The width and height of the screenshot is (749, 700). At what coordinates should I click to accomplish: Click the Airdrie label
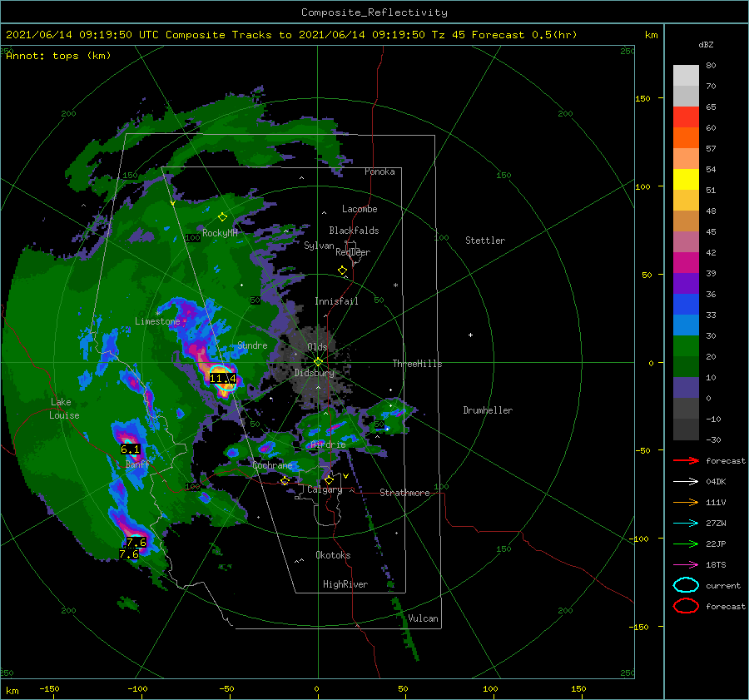tap(328, 444)
